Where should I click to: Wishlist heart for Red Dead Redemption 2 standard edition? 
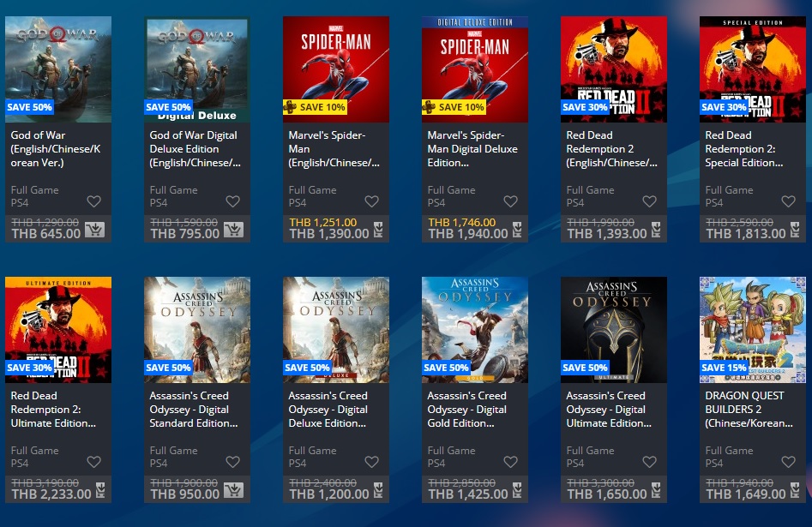(649, 201)
